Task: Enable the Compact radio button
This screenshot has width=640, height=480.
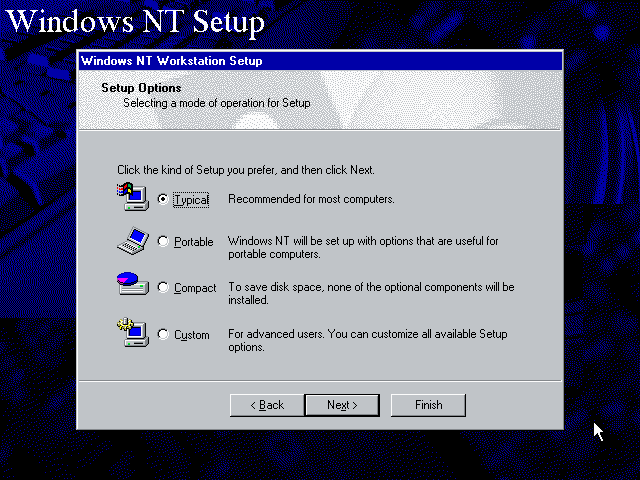Action: pyautogui.click(x=163, y=287)
